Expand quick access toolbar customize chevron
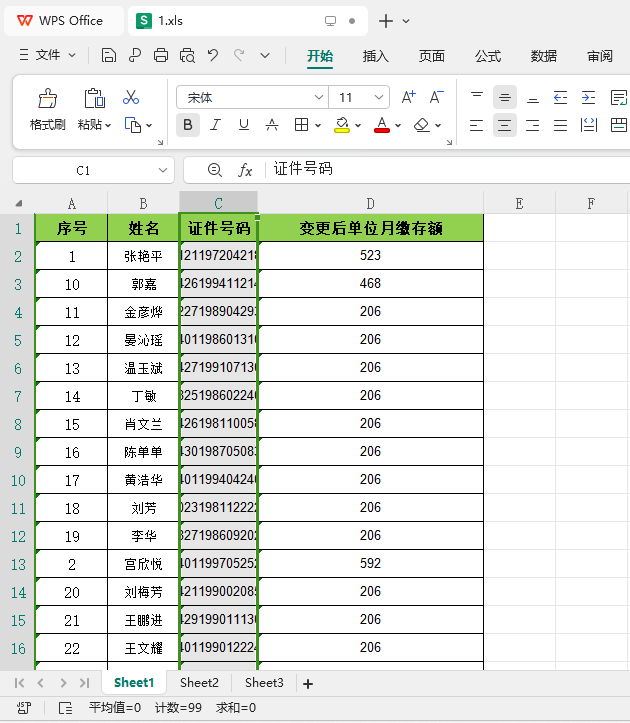Screen dimensions: 630x723 (x=265, y=55)
